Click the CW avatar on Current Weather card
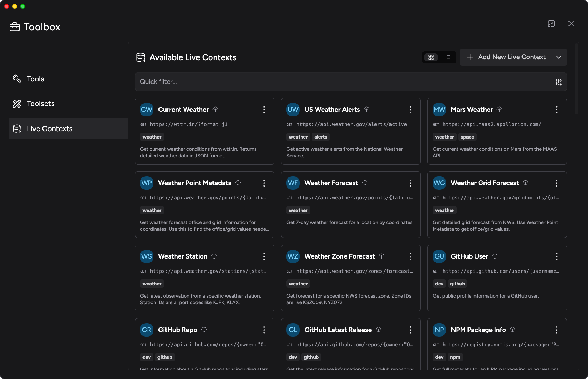Image resolution: width=588 pixels, height=379 pixels. tap(147, 109)
